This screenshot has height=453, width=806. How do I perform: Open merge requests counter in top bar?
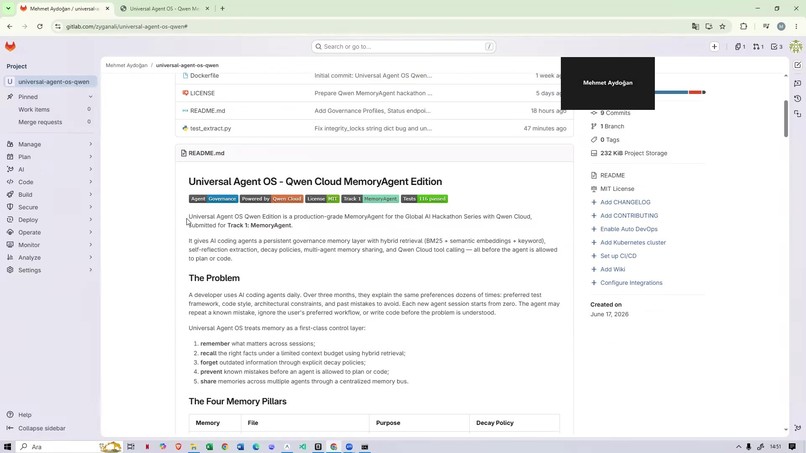click(758, 47)
